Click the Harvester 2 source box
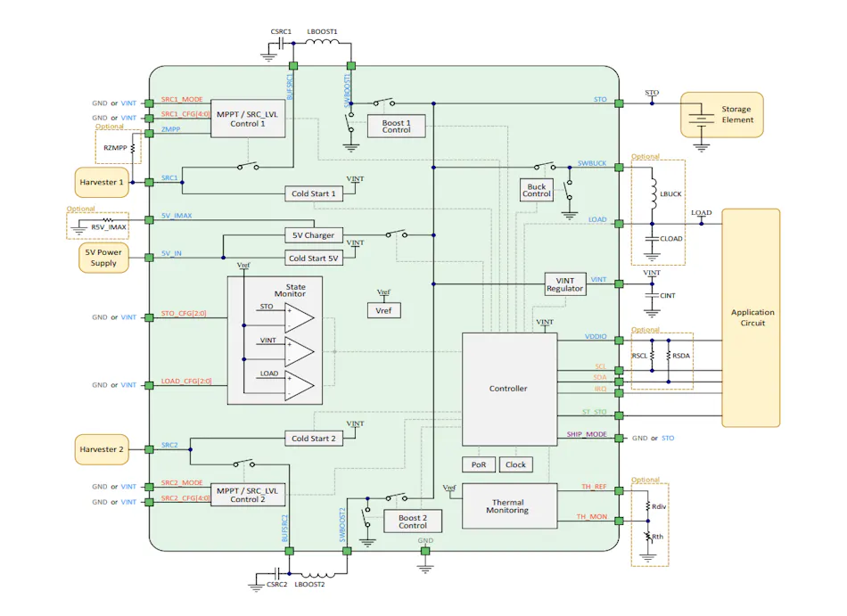 pyautogui.click(x=102, y=449)
